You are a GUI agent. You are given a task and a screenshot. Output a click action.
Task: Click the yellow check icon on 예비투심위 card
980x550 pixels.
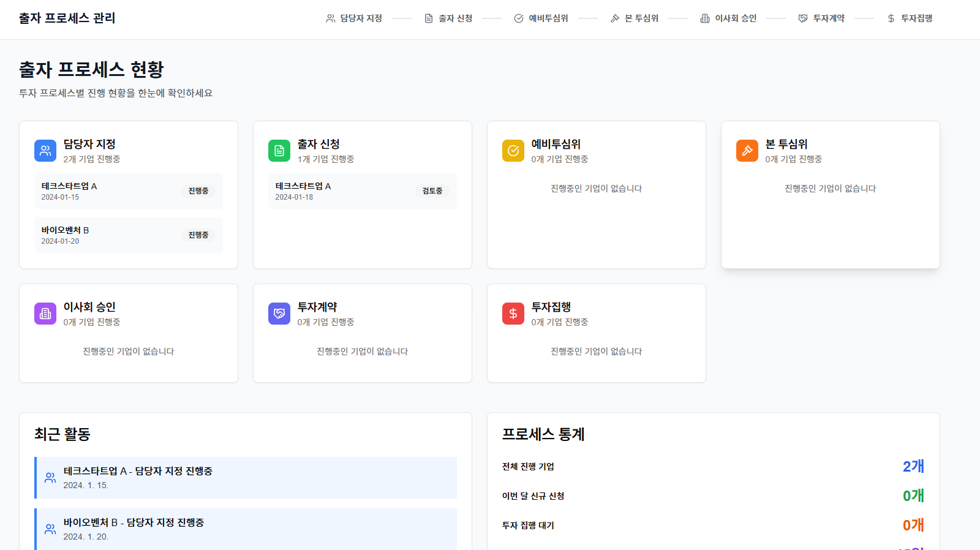tap(513, 151)
